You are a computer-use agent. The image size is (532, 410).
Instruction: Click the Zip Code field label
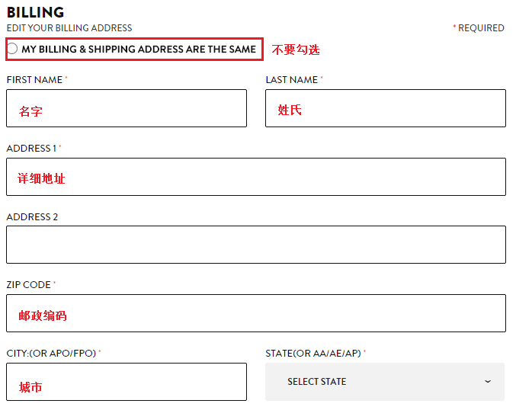[28, 284]
